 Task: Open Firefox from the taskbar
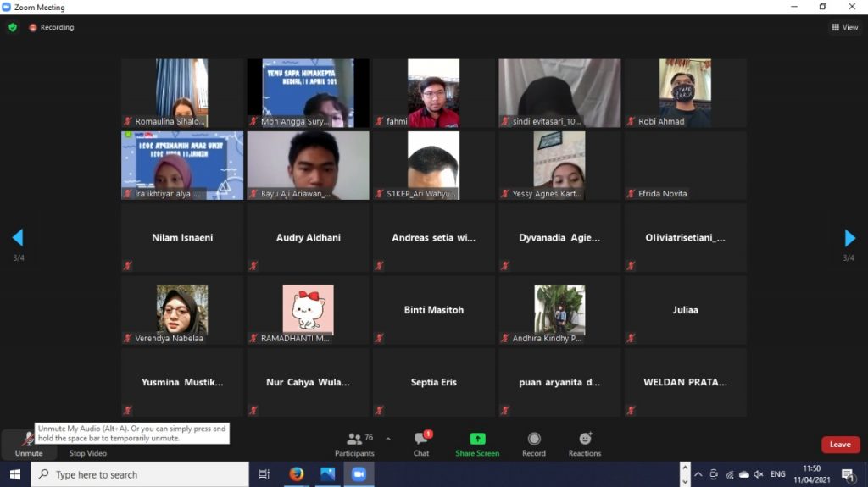(296, 474)
